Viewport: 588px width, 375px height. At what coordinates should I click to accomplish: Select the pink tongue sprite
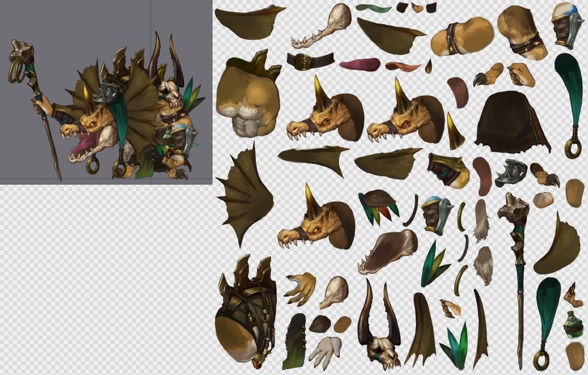point(360,64)
